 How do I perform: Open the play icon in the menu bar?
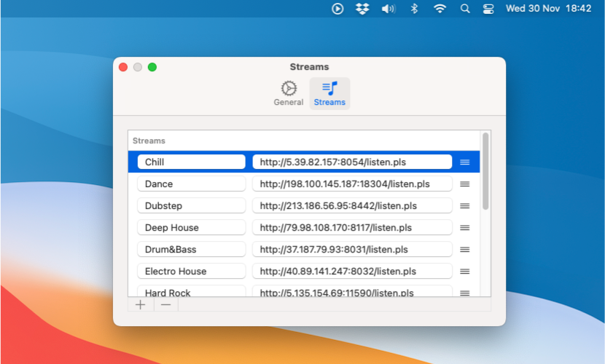pos(337,9)
